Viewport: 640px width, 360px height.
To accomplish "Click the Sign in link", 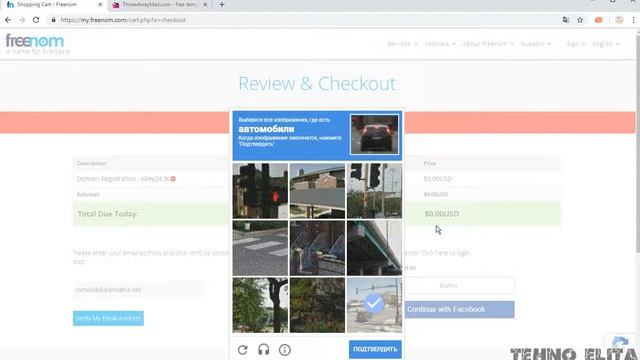I will (x=576, y=44).
